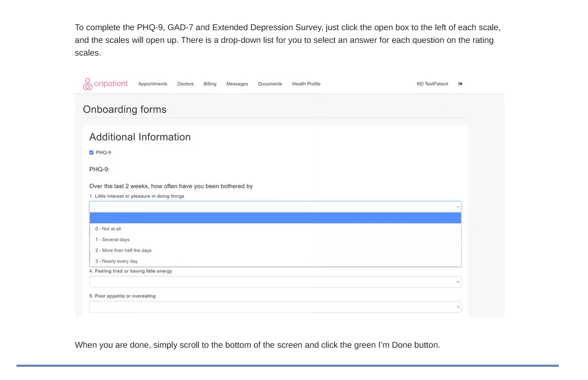Open the Messages section

[x=237, y=84]
